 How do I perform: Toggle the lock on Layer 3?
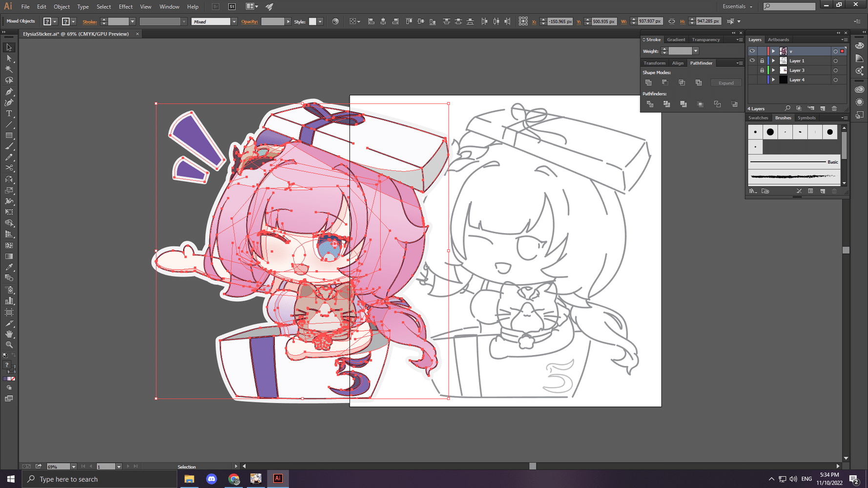762,70
